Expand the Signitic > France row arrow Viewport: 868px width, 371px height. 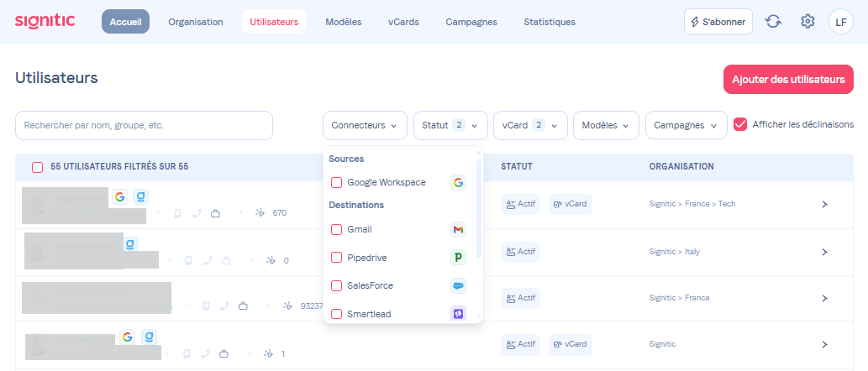(x=824, y=298)
